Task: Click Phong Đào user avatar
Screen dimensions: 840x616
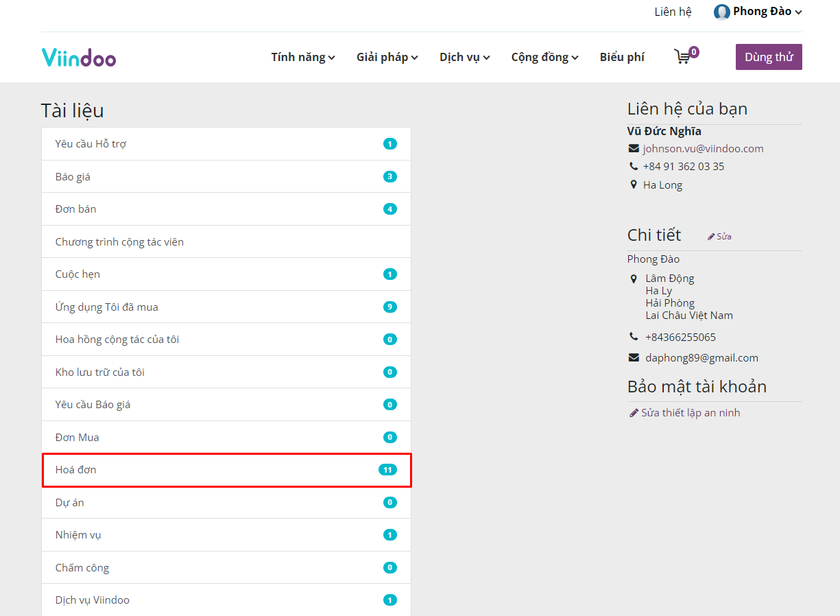Action: tap(721, 12)
